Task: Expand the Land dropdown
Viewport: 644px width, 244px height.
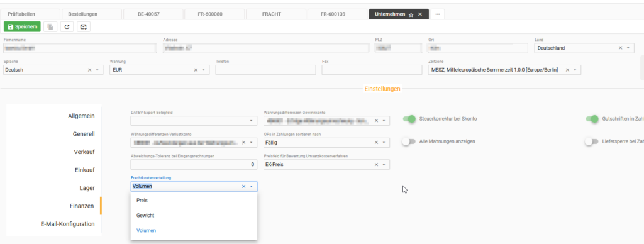Action: click(628, 48)
